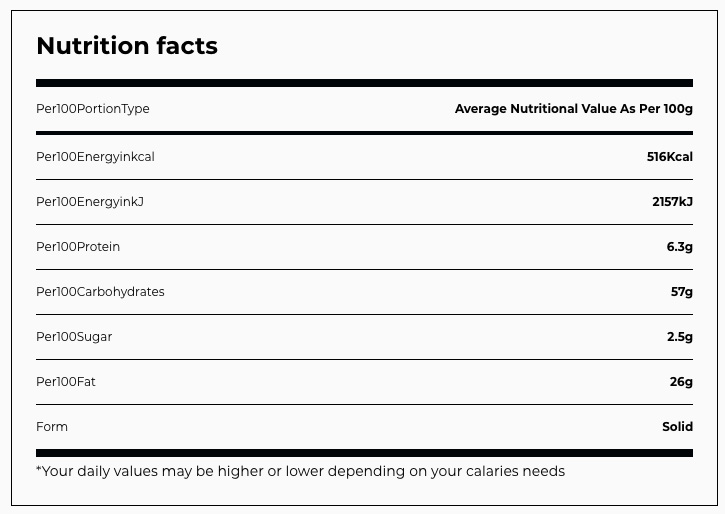Click the Solid form value
The height and width of the screenshot is (514, 725).
pyautogui.click(x=677, y=427)
